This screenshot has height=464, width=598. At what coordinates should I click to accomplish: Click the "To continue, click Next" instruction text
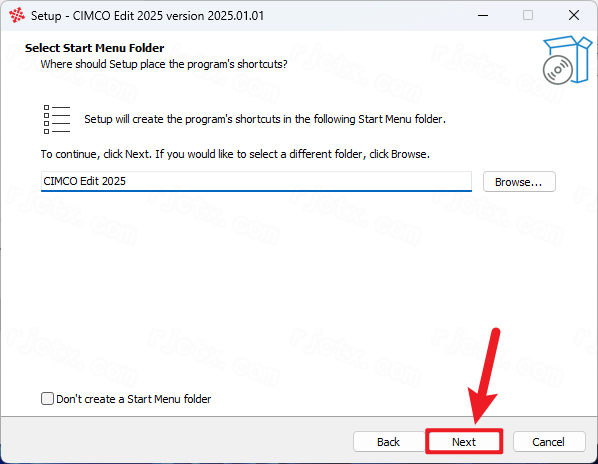click(235, 154)
